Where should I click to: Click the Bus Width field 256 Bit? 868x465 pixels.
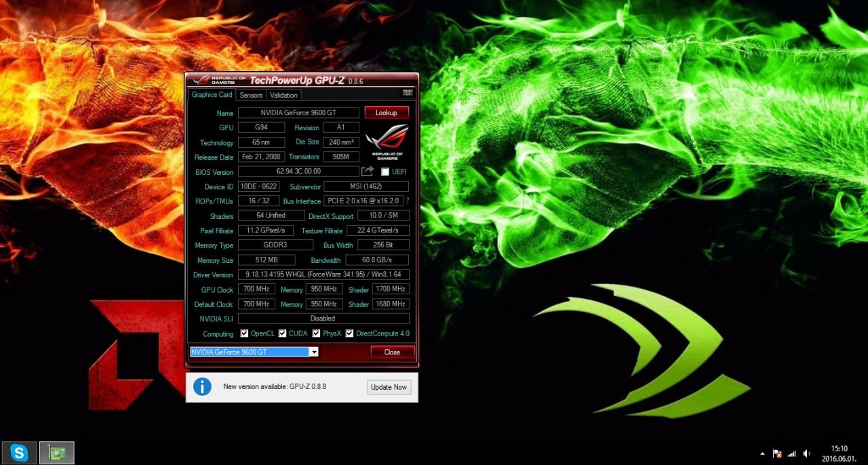click(x=383, y=245)
